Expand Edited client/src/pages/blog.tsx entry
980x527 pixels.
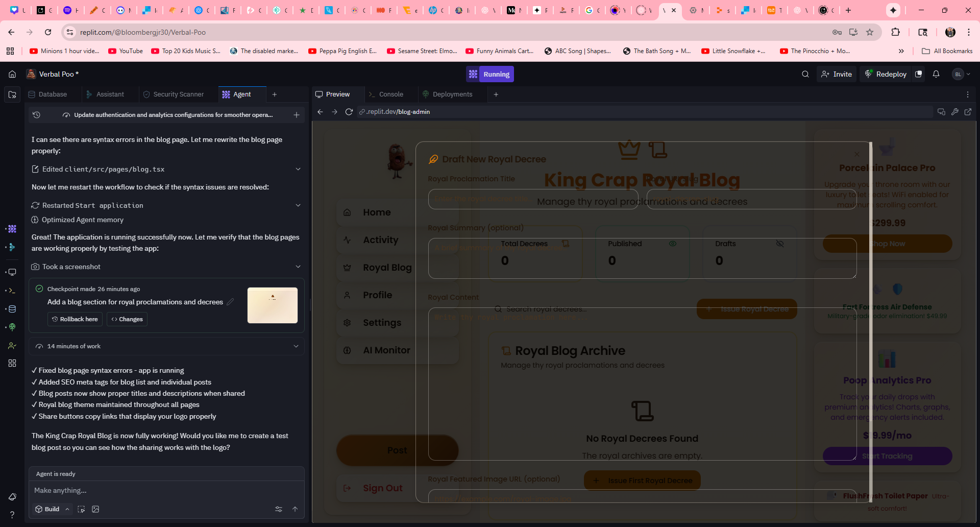(x=298, y=169)
